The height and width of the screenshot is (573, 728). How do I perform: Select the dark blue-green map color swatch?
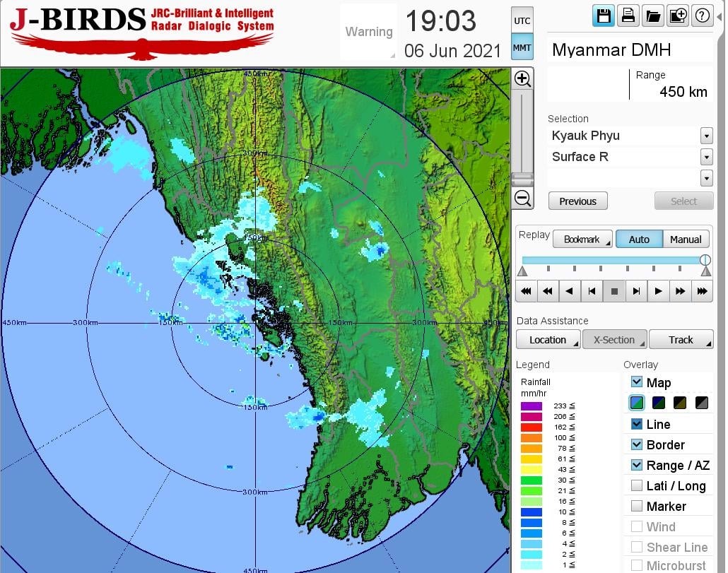point(659,403)
